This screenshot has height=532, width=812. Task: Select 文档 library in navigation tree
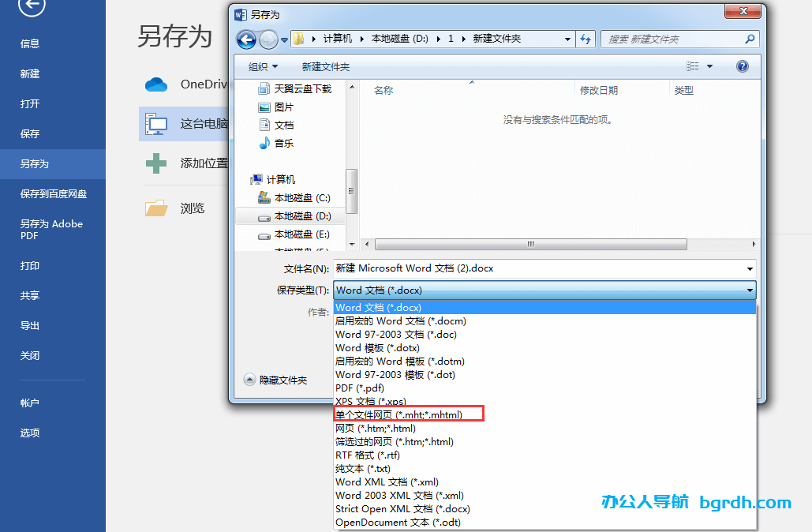[276, 126]
